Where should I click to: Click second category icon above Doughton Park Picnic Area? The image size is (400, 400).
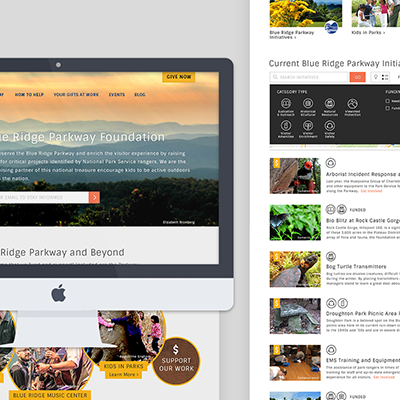[x=343, y=303]
